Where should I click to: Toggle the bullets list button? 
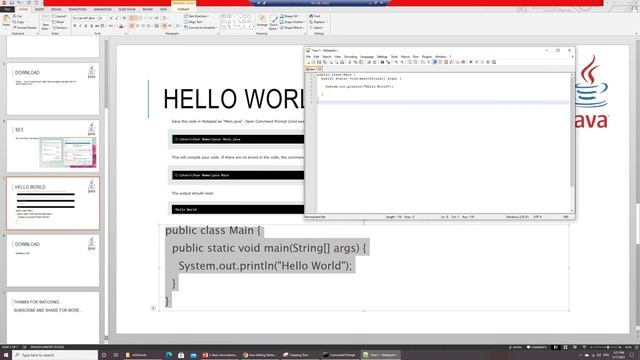[132, 18]
